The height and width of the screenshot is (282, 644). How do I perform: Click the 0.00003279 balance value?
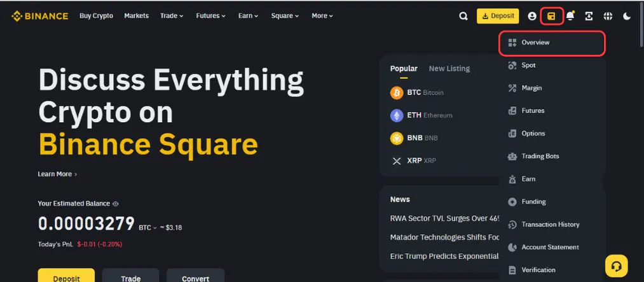coord(86,224)
